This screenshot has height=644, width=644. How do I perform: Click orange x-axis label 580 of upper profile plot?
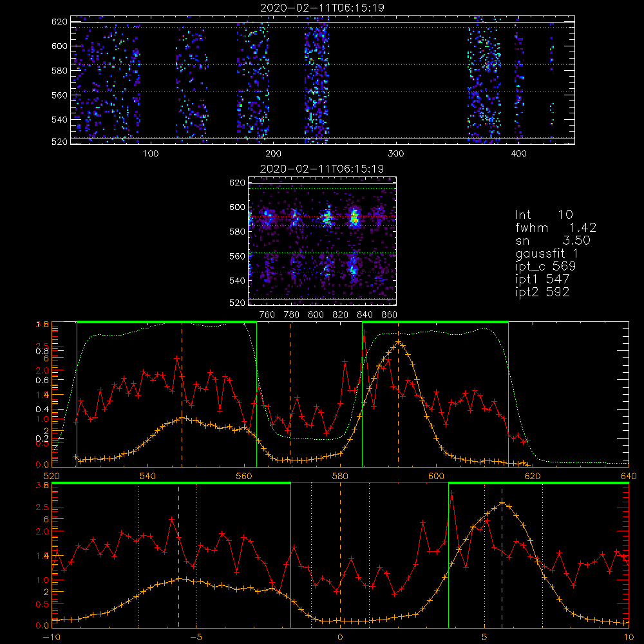[340, 476]
